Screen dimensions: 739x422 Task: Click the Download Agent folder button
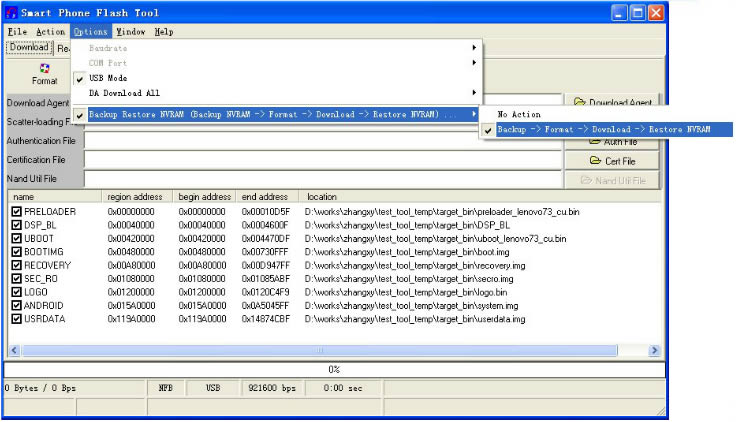pyautogui.click(x=613, y=102)
